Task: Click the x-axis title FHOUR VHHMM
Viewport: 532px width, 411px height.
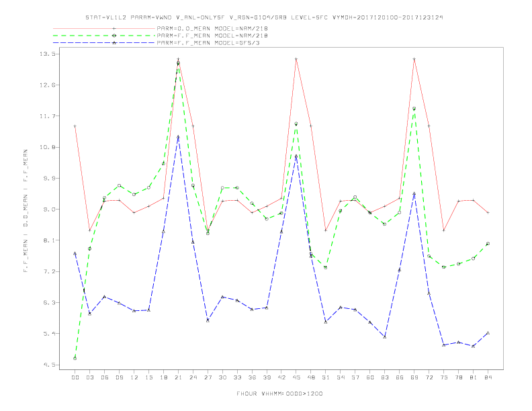Action: point(279,394)
